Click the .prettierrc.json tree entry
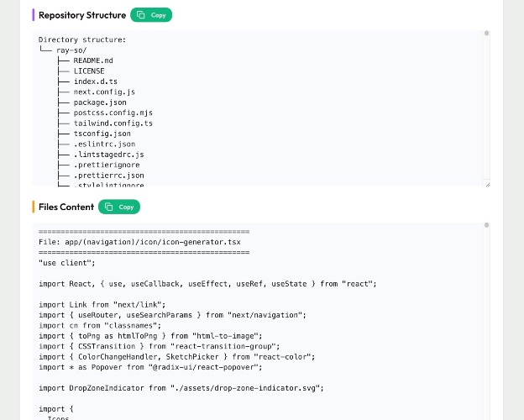This screenshot has width=524, height=420. coord(108,176)
